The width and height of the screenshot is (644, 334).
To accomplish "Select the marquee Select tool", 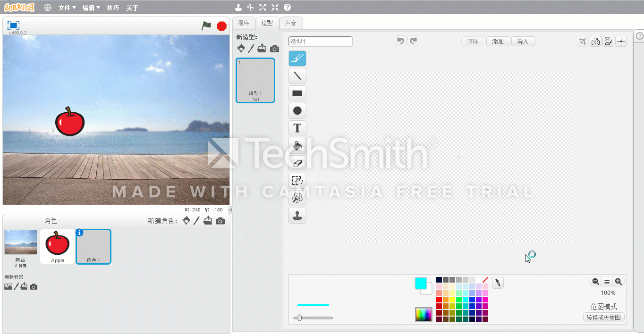I will [x=297, y=181].
